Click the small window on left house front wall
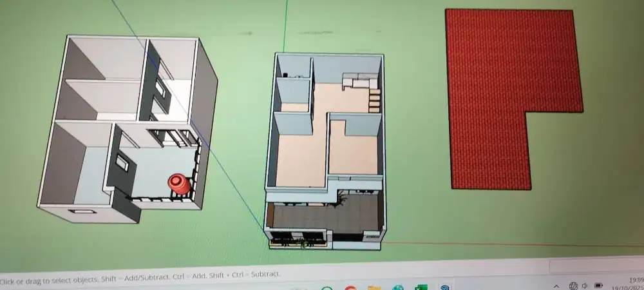The image size is (644, 290). [82, 211]
